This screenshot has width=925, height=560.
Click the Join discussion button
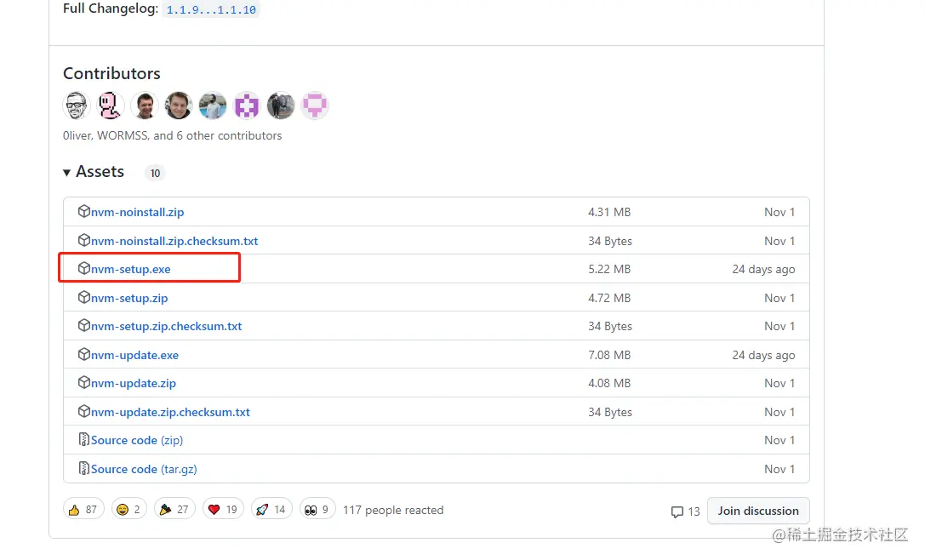758,511
